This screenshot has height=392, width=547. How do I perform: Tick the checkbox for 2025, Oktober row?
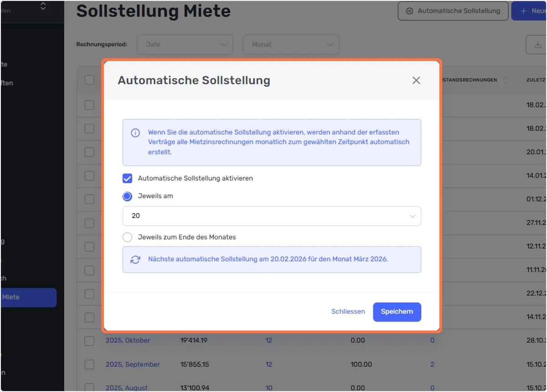pos(89,341)
